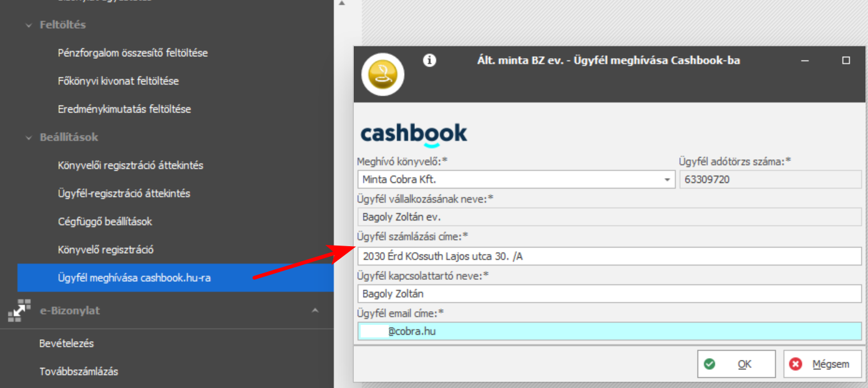Open Továbbszámlázás under e-Bizonylat

coord(79,372)
